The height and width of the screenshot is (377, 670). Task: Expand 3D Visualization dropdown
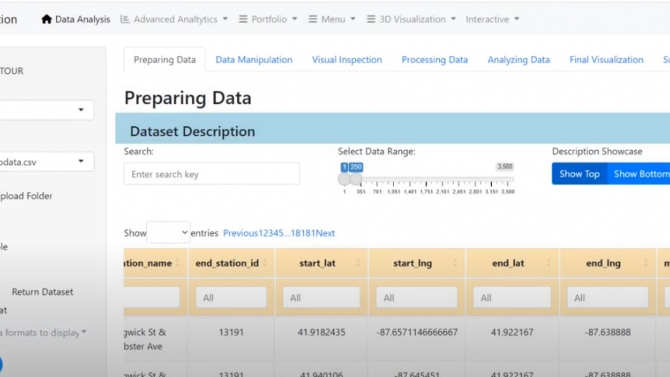point(411,19)
